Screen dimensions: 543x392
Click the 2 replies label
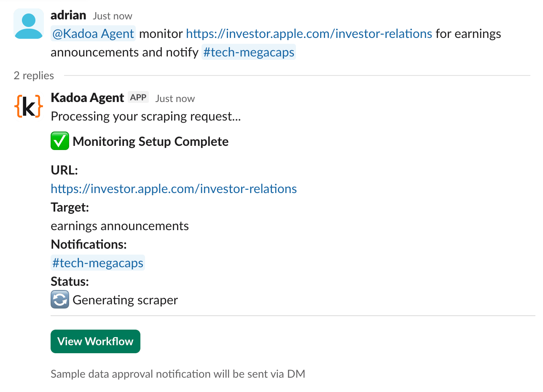pyautogui.click(x=34, y=75)
